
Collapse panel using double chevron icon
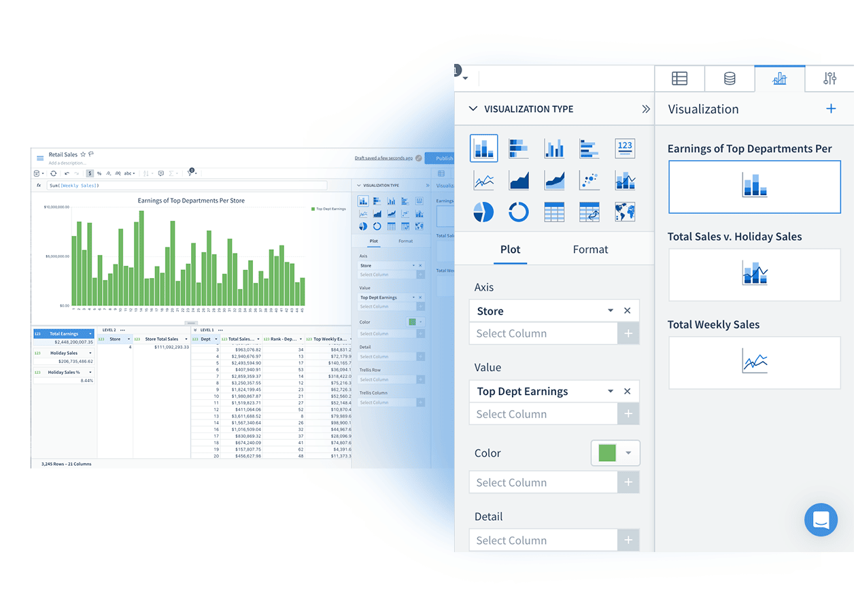click(645, 109)
